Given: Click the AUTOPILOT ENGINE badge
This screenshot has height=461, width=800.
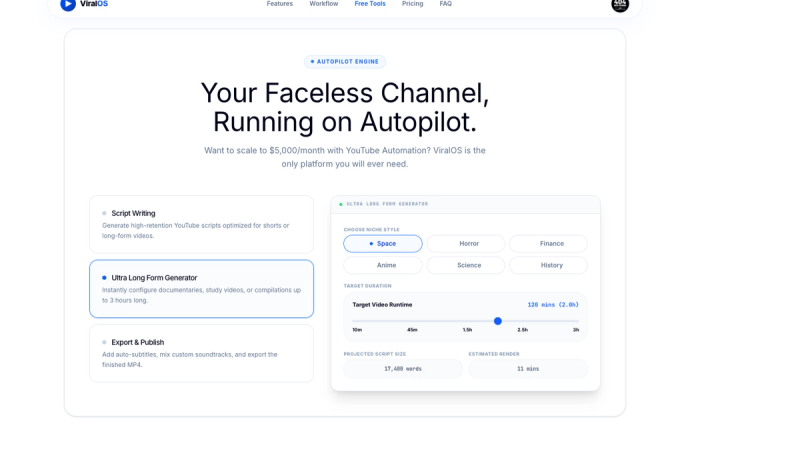Looking at the screenshot, I should [345, 62].
